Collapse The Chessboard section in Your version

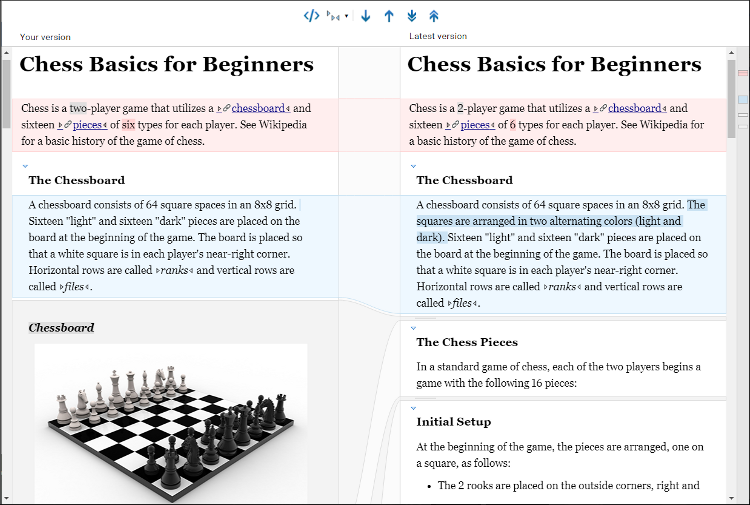pos(25,166)
